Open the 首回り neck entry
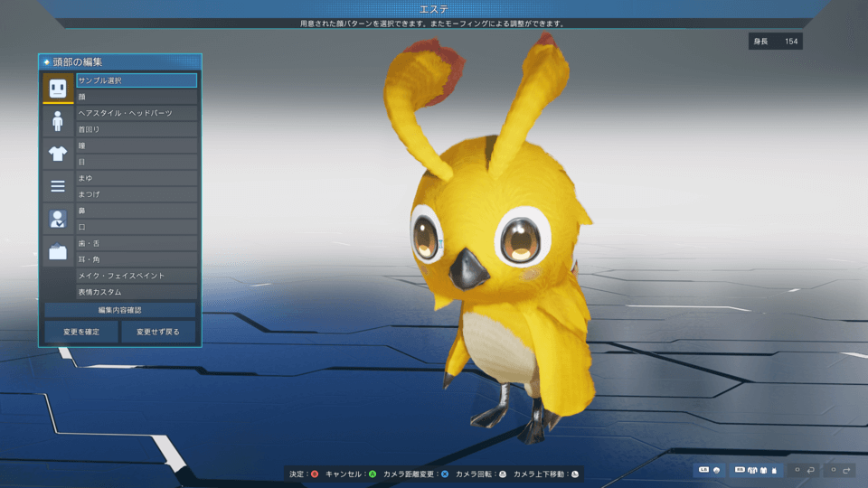868x488 pixels. tap(137, 129)
